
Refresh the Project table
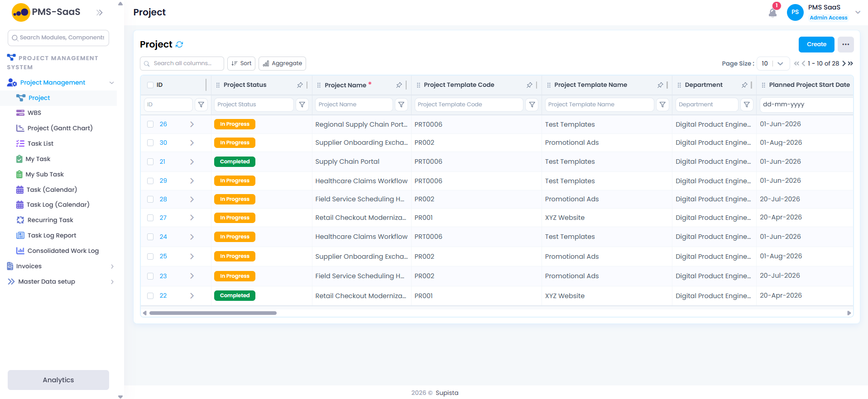[x=179, y=44]
